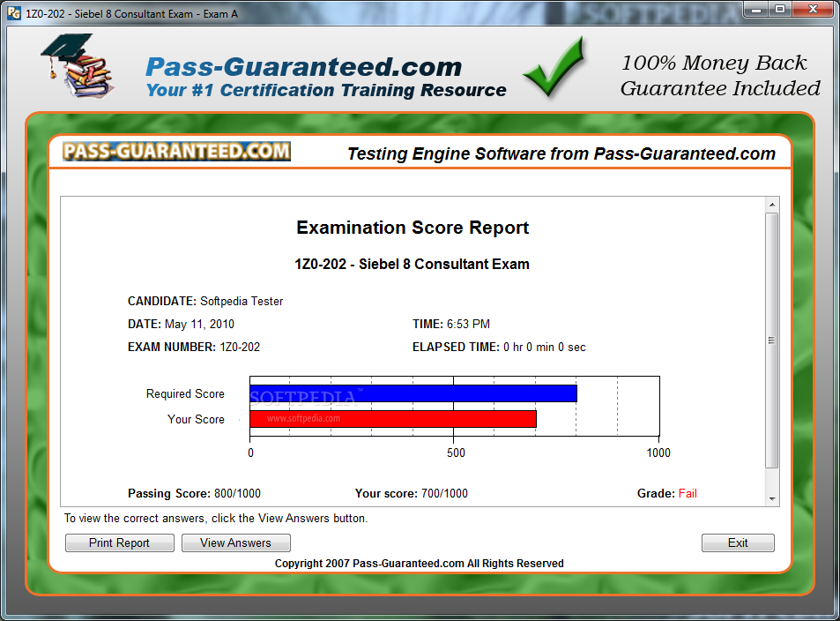Click the green checkmark graphic

(x=554, y=67)
